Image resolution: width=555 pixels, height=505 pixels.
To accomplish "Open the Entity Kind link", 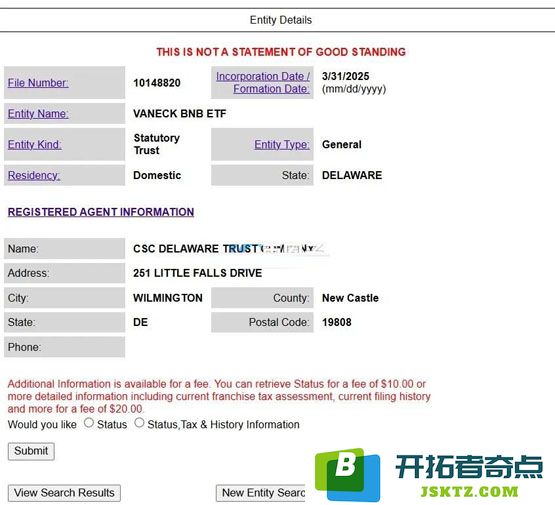I will [x=35, y=144].
